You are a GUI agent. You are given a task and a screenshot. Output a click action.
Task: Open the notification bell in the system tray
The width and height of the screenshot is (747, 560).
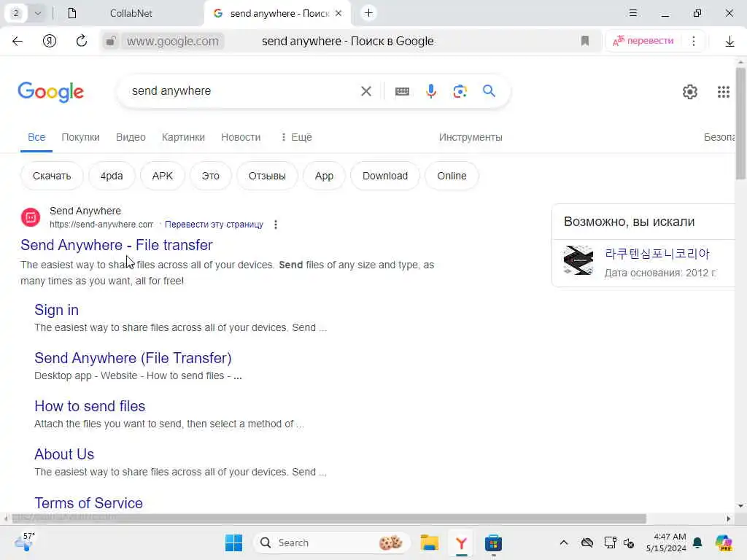(697, 542)
